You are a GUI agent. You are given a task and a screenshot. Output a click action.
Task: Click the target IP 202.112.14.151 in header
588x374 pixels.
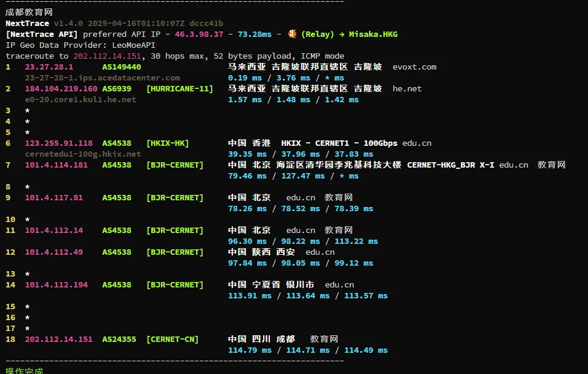107,56
